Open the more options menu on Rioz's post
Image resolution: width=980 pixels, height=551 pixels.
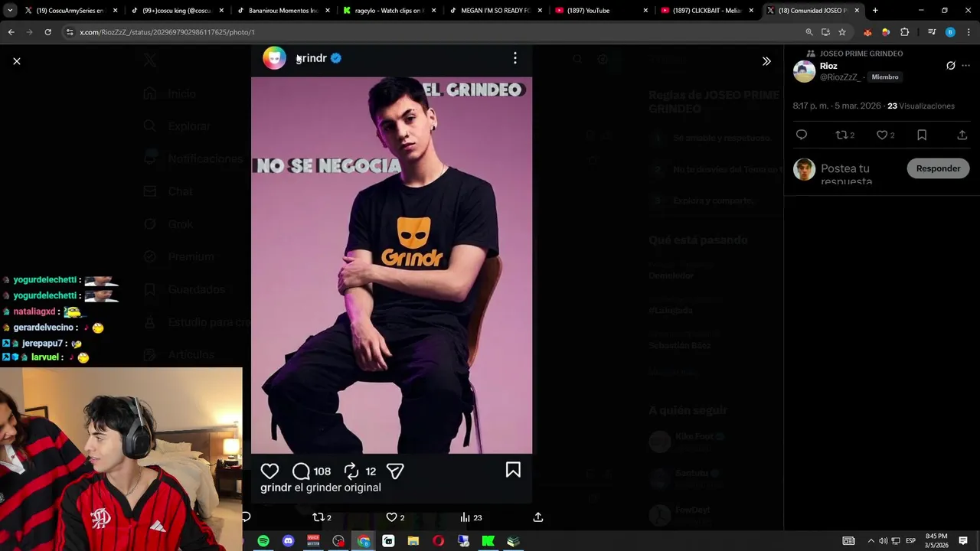pos(966,66)
